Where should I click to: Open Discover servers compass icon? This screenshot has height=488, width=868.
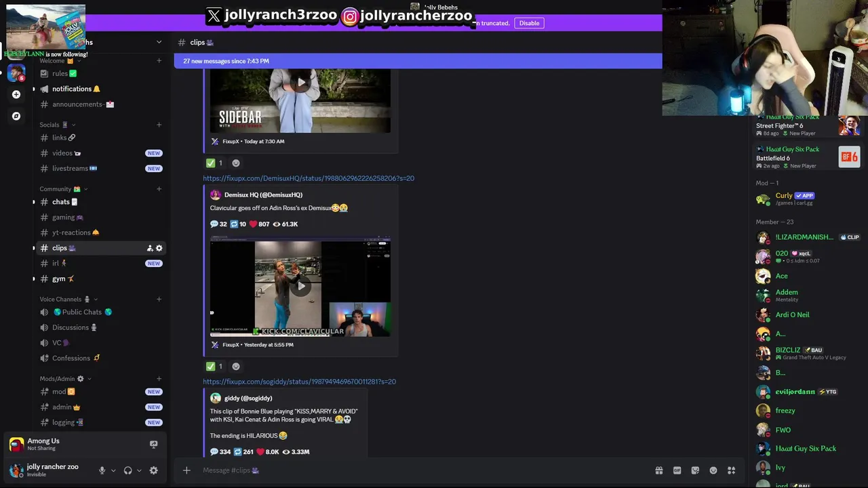point(16,116)
